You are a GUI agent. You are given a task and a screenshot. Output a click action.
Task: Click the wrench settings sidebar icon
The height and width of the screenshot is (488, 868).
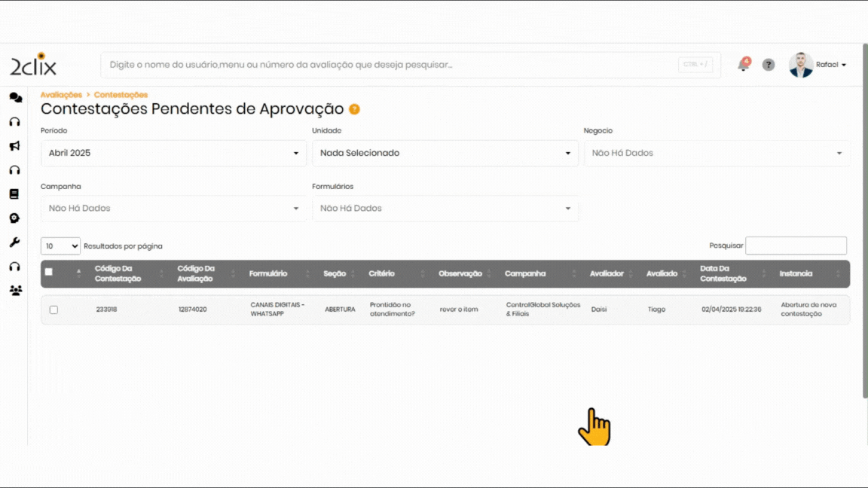click(14, 242)
